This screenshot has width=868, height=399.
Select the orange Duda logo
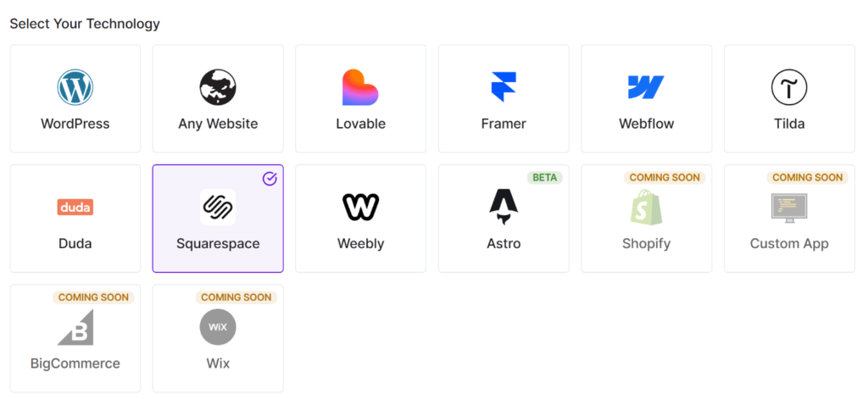[x=75, y=207]
